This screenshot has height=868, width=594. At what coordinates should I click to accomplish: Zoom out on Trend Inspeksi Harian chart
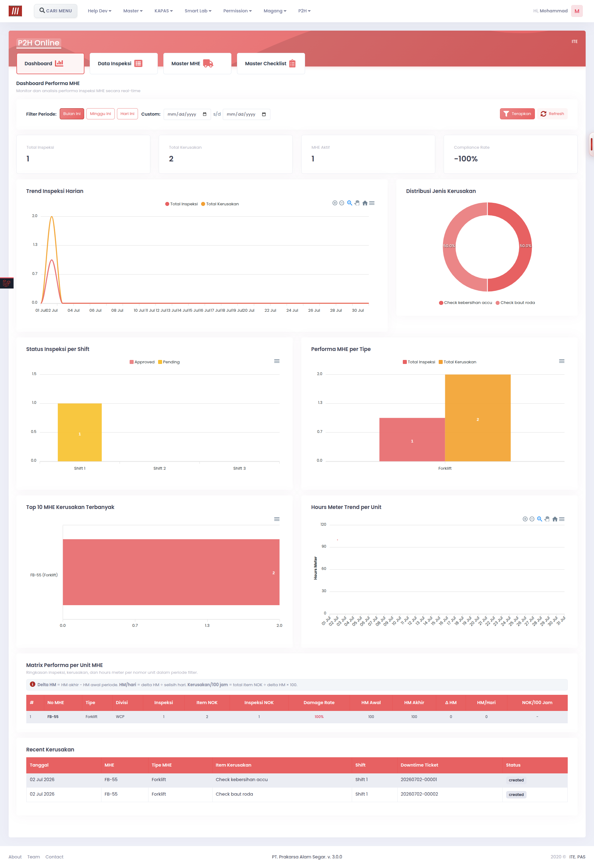(342, 203)
